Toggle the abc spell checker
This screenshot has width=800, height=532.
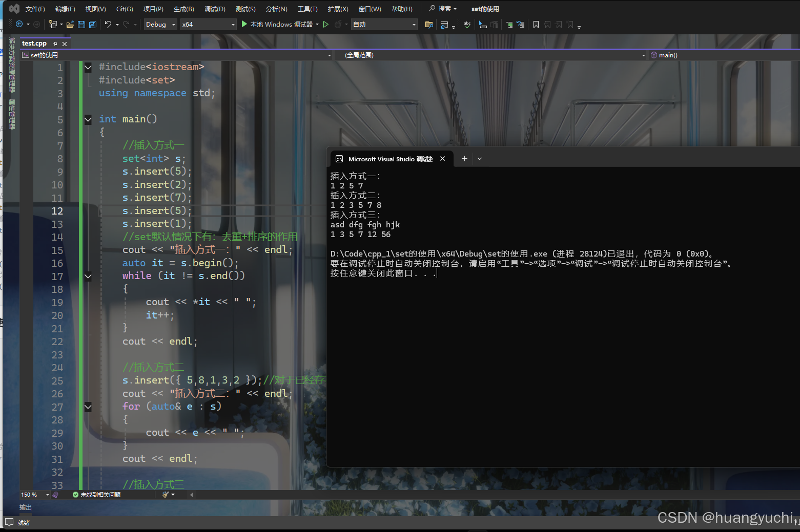point(467,25)
